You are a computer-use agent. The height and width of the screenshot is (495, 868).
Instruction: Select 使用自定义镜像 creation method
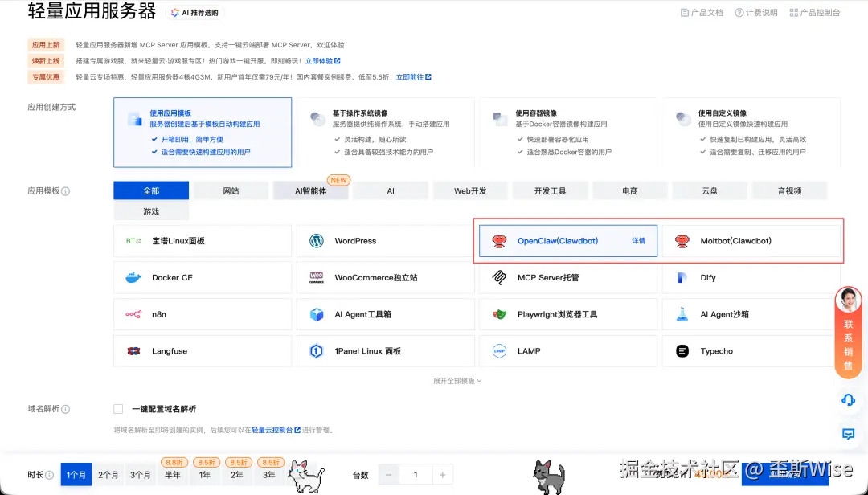pyautogui.click(x=751, y=133)
